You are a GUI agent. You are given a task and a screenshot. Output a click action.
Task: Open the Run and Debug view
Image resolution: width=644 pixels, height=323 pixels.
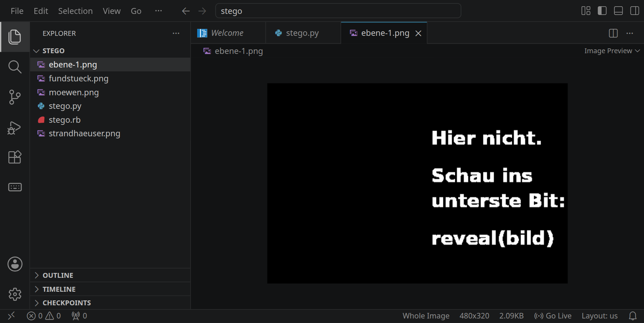click(15, 127)
